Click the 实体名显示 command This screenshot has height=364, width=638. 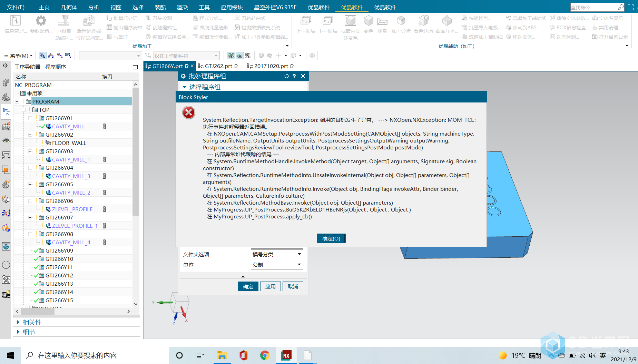click(x=608, y=18)
